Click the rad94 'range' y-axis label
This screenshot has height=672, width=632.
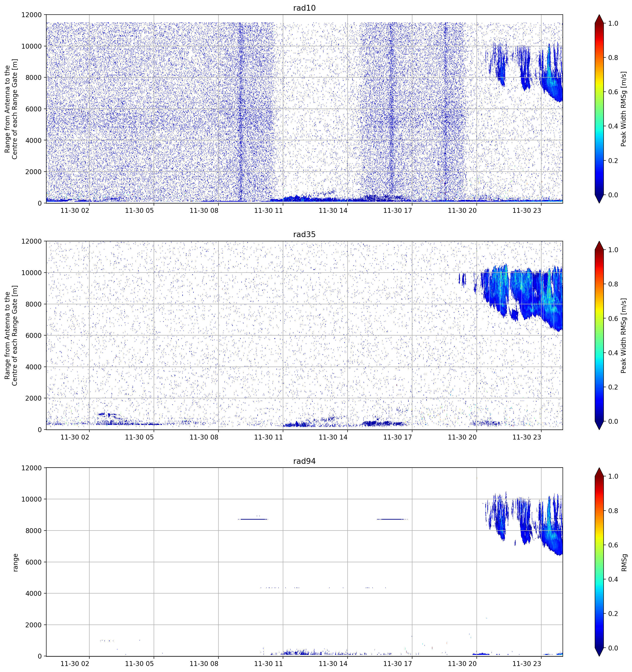(15, 562)
